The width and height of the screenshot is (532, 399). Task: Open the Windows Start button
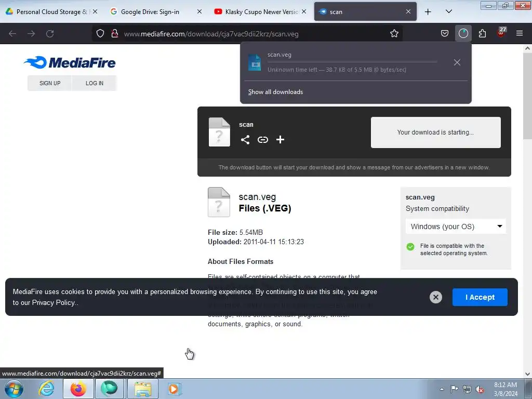point(14,389)
